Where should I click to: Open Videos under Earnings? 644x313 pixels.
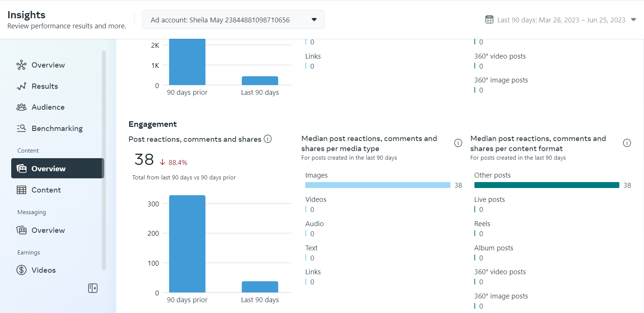tap(44, 270)
